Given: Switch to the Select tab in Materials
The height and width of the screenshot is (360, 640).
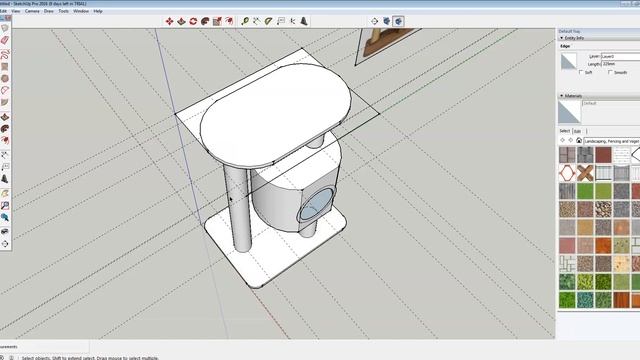Looking at the screenshot, I should (x=564, y=131).
